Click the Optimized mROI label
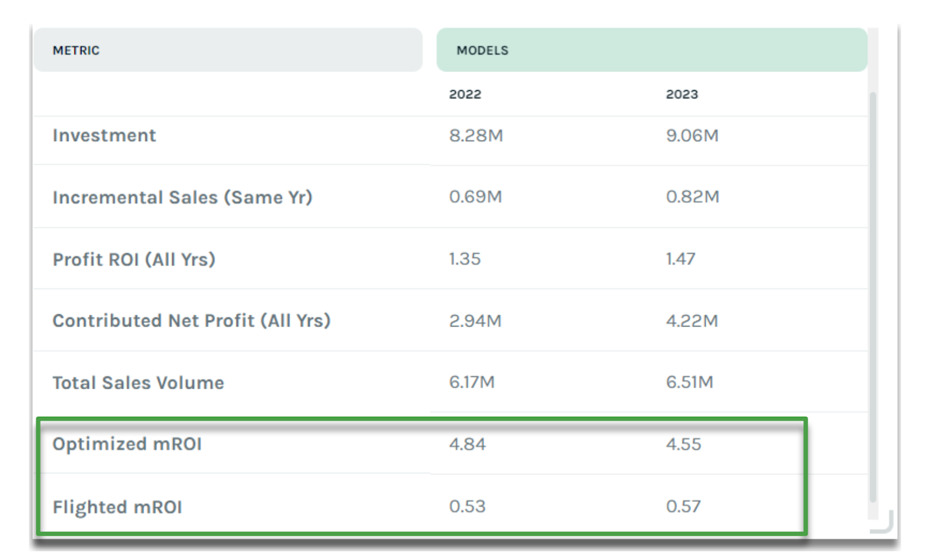 pyautogui.click(x=127, y=444)
